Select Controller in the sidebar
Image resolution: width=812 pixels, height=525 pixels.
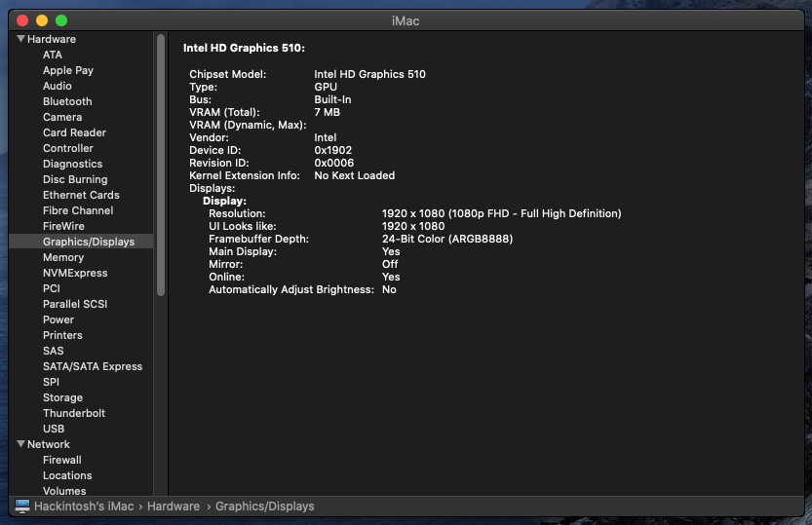[x=68, y=148]
